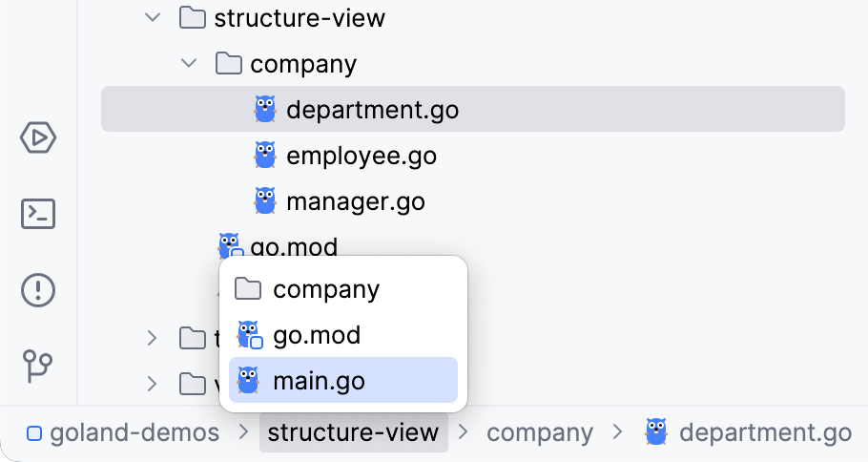The image size is (868, 462).
Task: Open the Terminal tool window
Action: [38, 214]
